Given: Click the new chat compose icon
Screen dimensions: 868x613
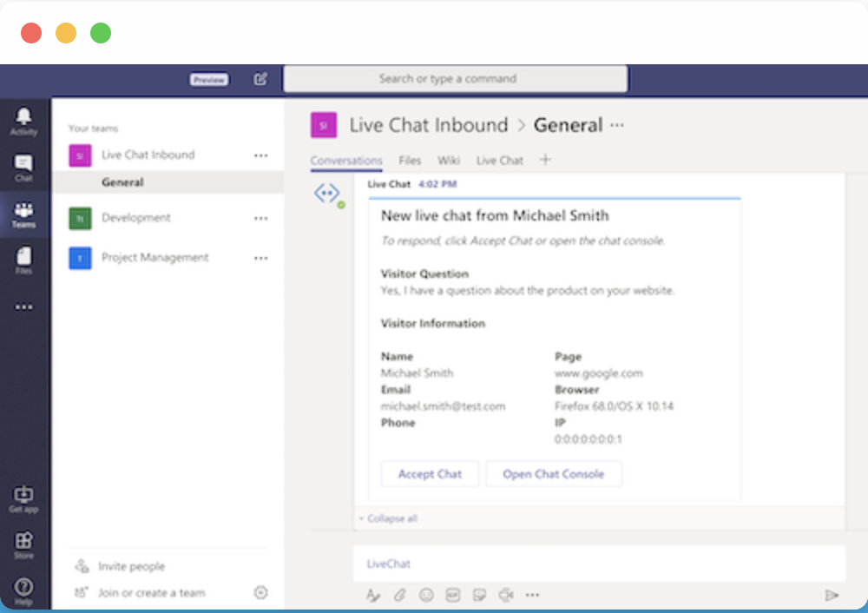Looking at the screenshot, I should (260, 79).
